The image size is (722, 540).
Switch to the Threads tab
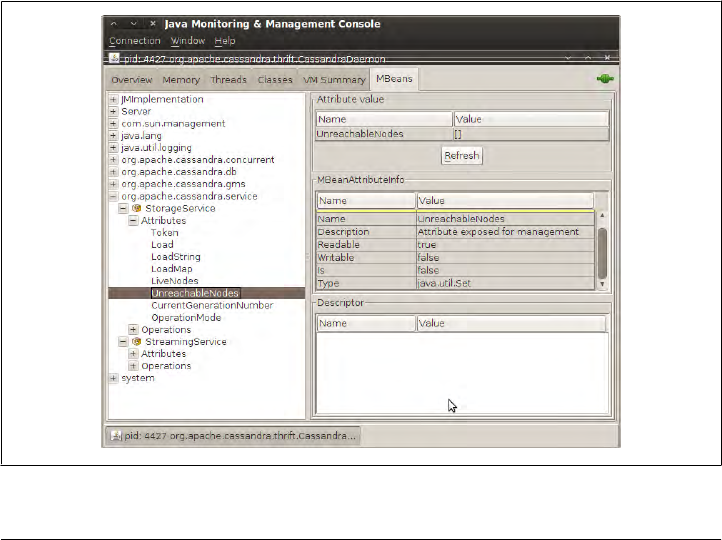pyautogui.click(x=228, y=80)
